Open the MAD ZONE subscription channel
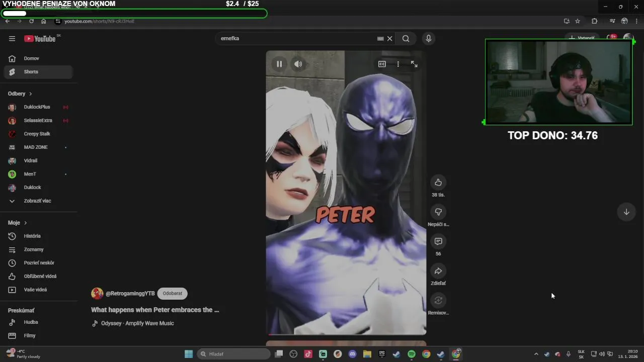 click(38, 147)
